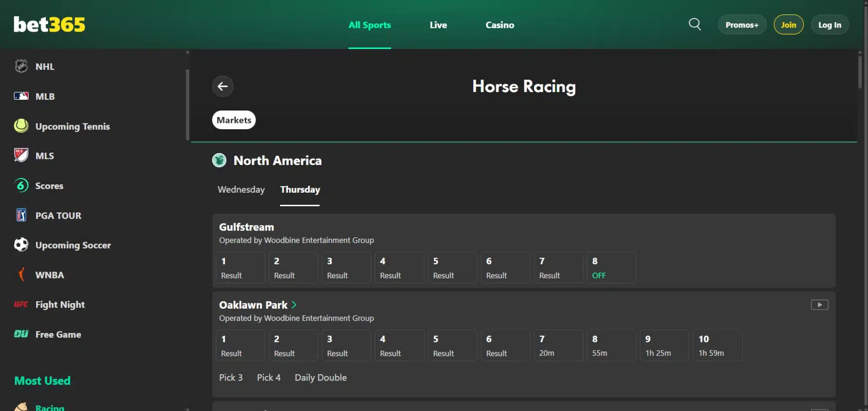The image size is (868, 411).
Task: Open Racing under Most Used
Action: pos(50,408)
